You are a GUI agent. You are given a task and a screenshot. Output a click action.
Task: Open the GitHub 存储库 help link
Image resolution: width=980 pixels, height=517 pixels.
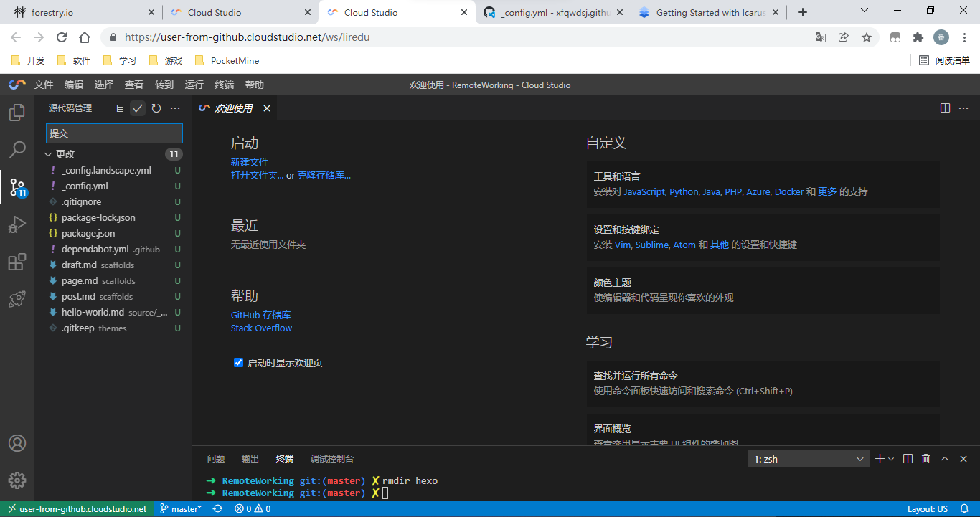[x=261, y=315]
